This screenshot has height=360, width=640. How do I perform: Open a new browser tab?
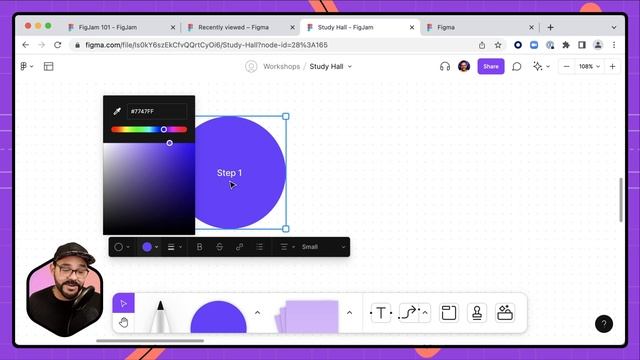550,27
